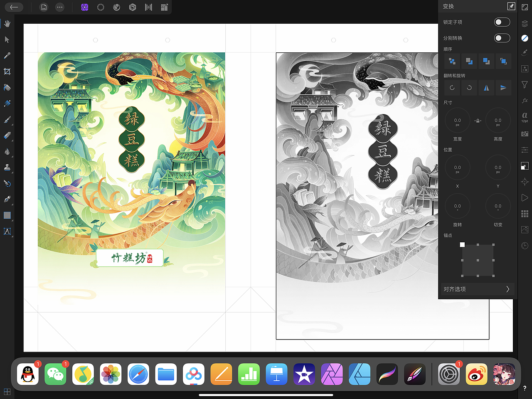Screen dimensions: 532x399
Task: Open Safari from the dock
Action: (138, 374)
